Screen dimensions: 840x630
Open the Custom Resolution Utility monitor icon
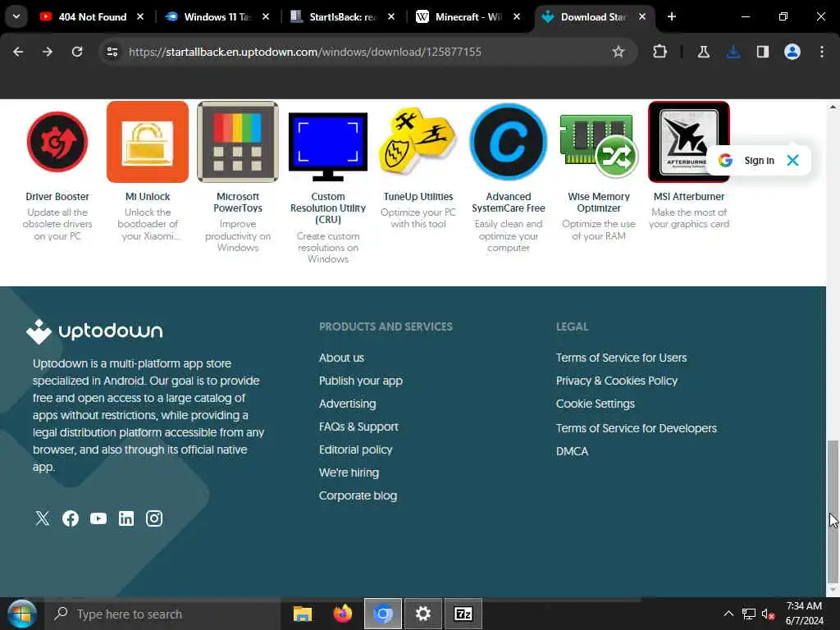point(328,146)
